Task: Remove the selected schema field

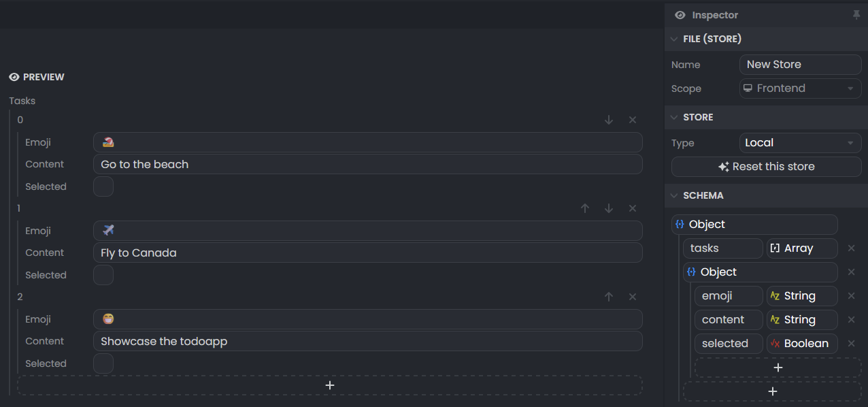Action: pos(851,344)
